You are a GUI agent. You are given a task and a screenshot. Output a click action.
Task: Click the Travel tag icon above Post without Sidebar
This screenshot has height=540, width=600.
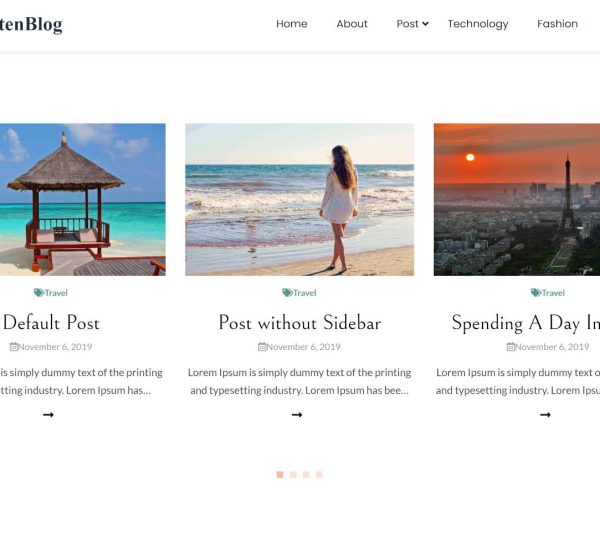[x=287, y=293]
